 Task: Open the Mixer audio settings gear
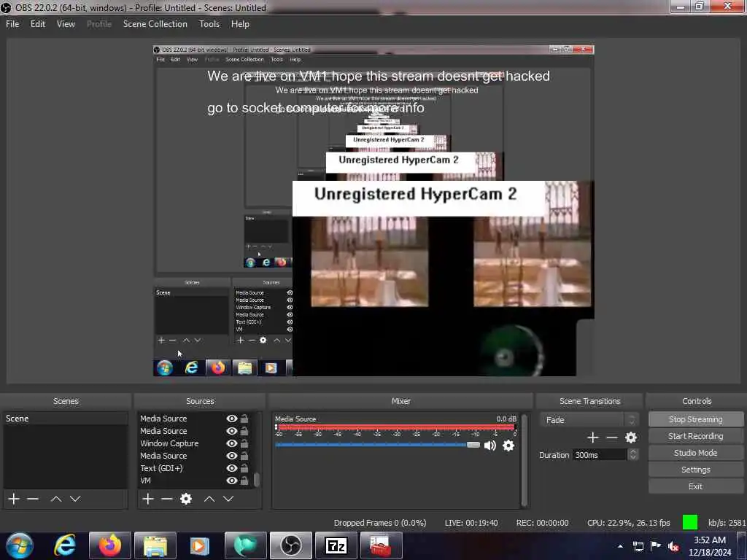(x=508, y=446)
